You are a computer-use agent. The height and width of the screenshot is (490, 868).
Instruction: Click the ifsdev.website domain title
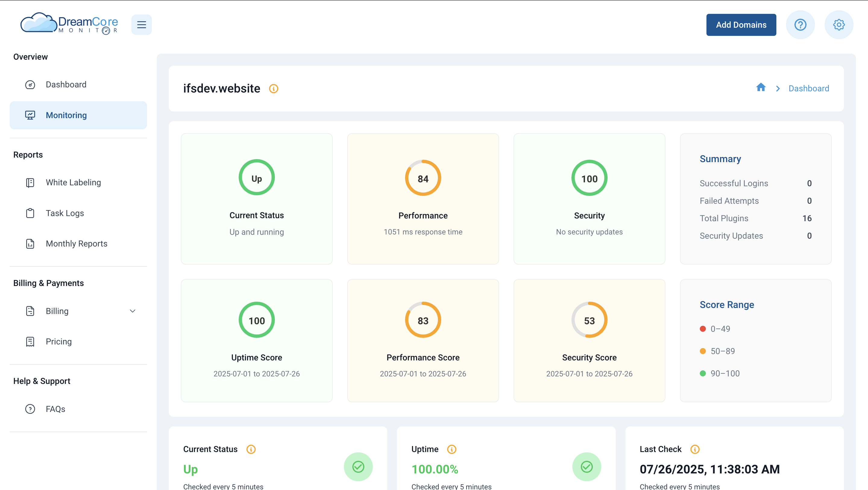222,89
